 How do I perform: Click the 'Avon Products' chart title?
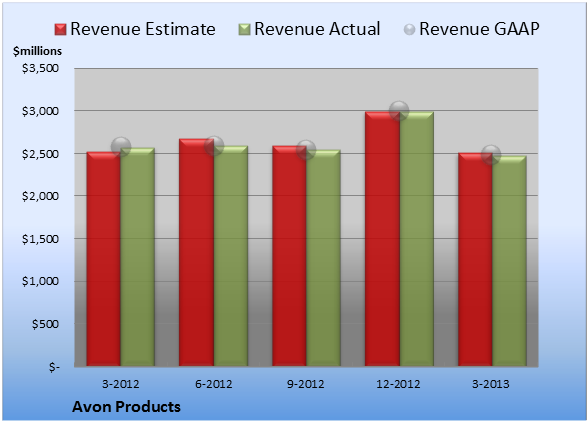tap(126, 407)
